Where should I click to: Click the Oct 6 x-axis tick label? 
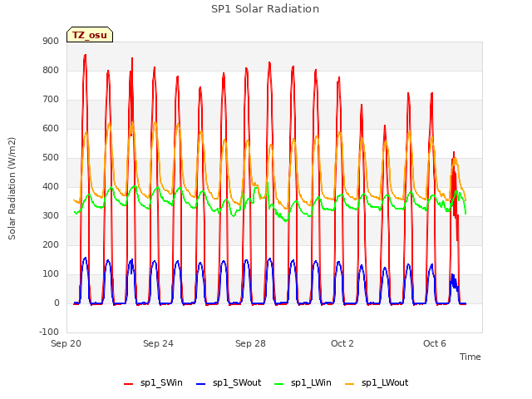coord(435,343)
